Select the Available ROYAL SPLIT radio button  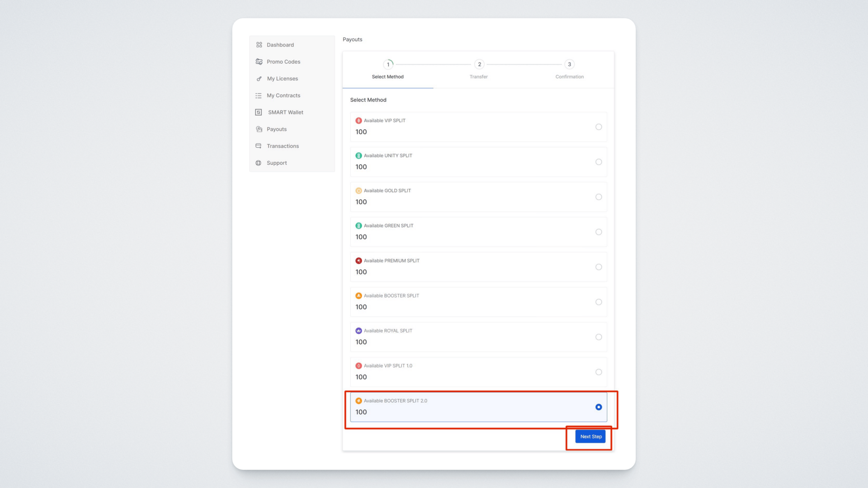[x=599, y=337]
